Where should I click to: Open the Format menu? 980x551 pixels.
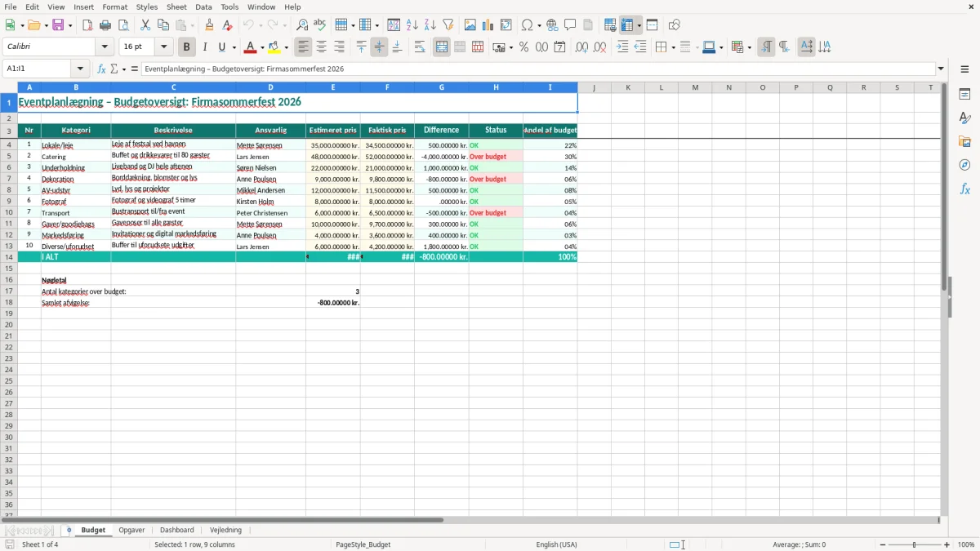pyautogui.click(x=115, y=7)
